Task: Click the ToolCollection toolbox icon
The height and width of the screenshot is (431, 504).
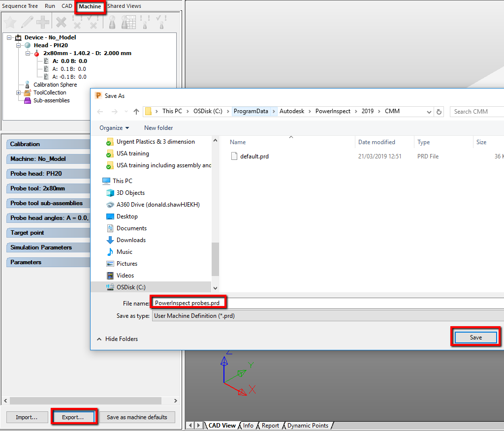Action: pos(27,92)
